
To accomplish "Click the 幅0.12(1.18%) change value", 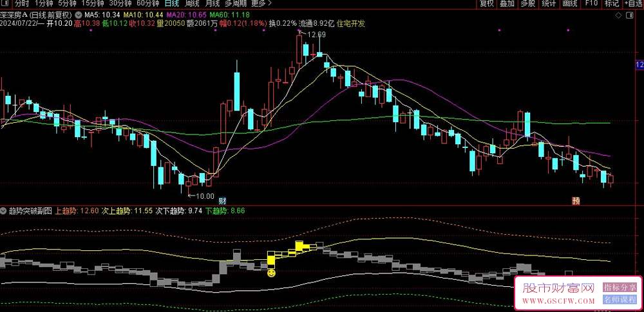I will (243, 23).
